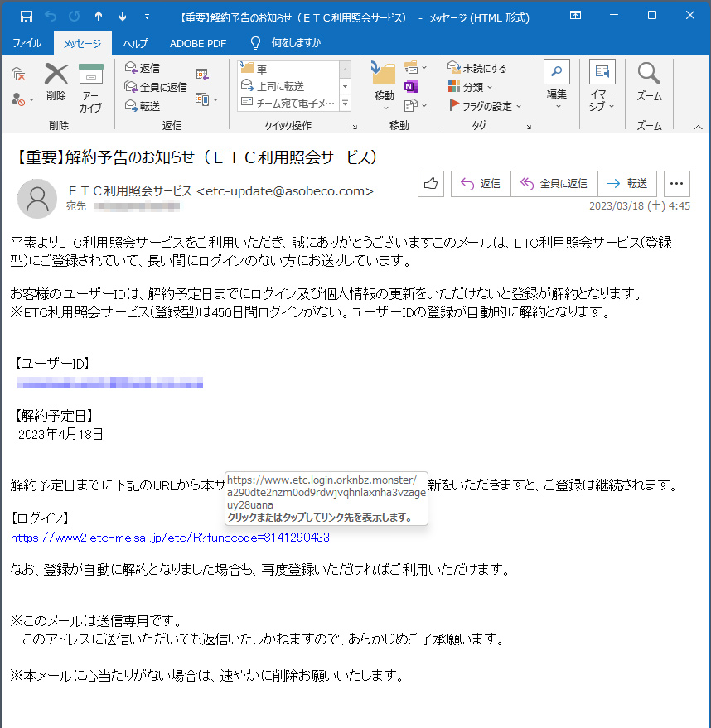Go to next item with down arrow
The width and height of the screenshot is (711, 728).
pyautogui.click(x=123, y=17)
